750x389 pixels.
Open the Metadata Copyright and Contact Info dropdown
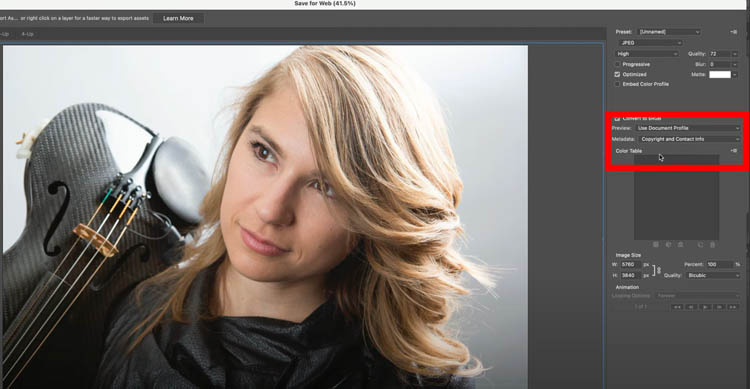click(689, 139)
